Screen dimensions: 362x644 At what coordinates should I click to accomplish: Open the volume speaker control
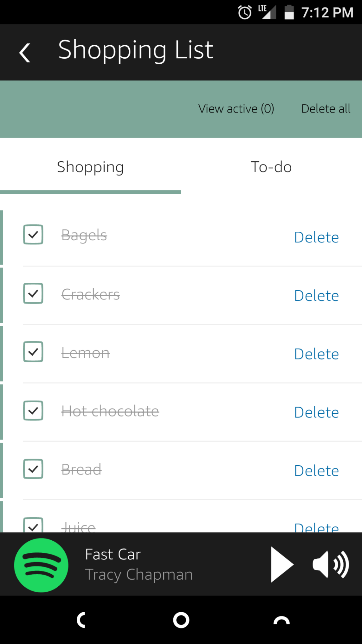[x=331, y=565]
